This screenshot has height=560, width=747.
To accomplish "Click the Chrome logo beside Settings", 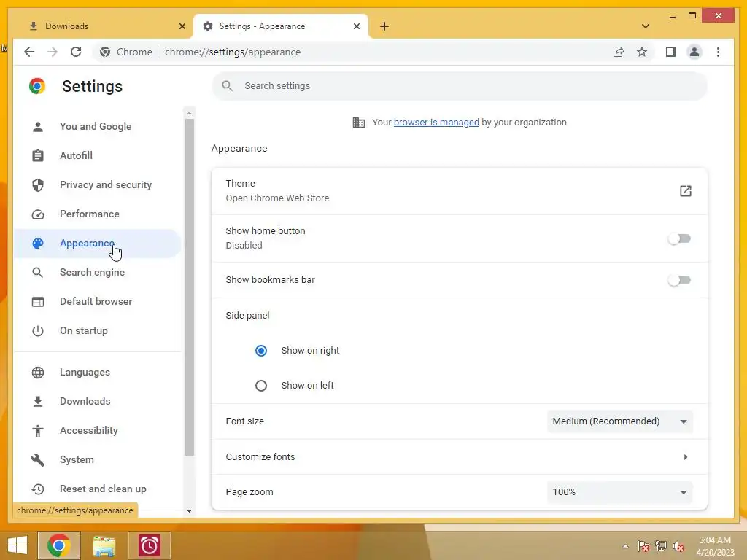I will (37, 86).
